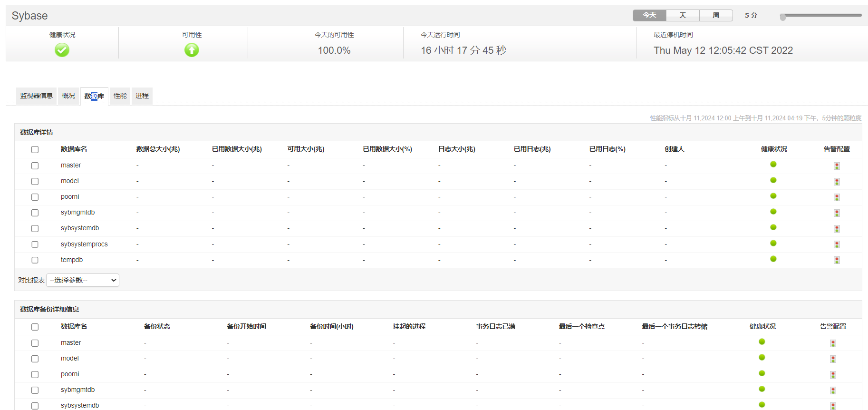Open alarm configuration for model in backup details
868x410 pixels.
click(833, 359)
